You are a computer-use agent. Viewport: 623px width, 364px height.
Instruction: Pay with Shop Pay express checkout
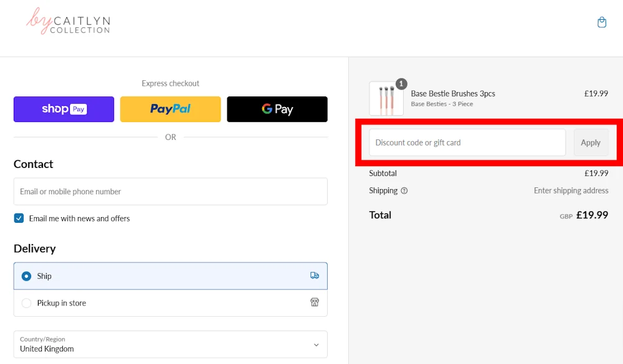64,109
